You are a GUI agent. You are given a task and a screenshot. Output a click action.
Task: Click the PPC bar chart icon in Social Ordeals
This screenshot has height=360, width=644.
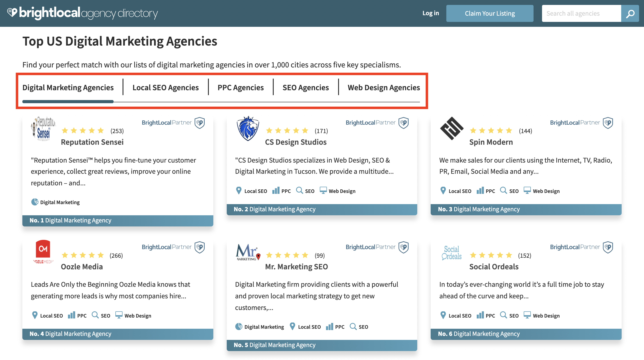(x=480, y=315)
